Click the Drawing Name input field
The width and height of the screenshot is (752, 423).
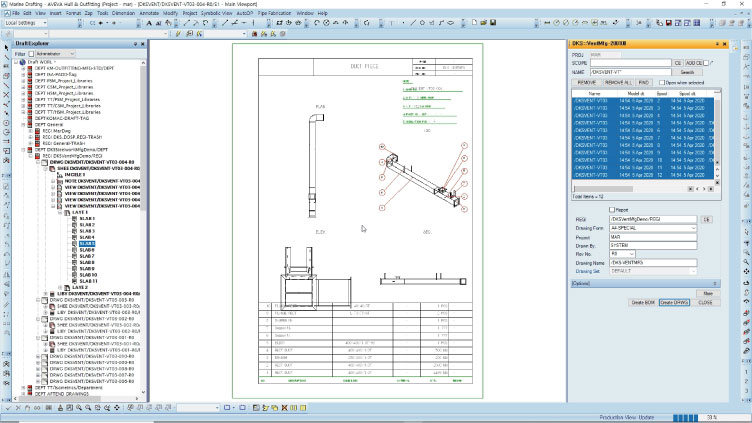(x=653, y=263)
